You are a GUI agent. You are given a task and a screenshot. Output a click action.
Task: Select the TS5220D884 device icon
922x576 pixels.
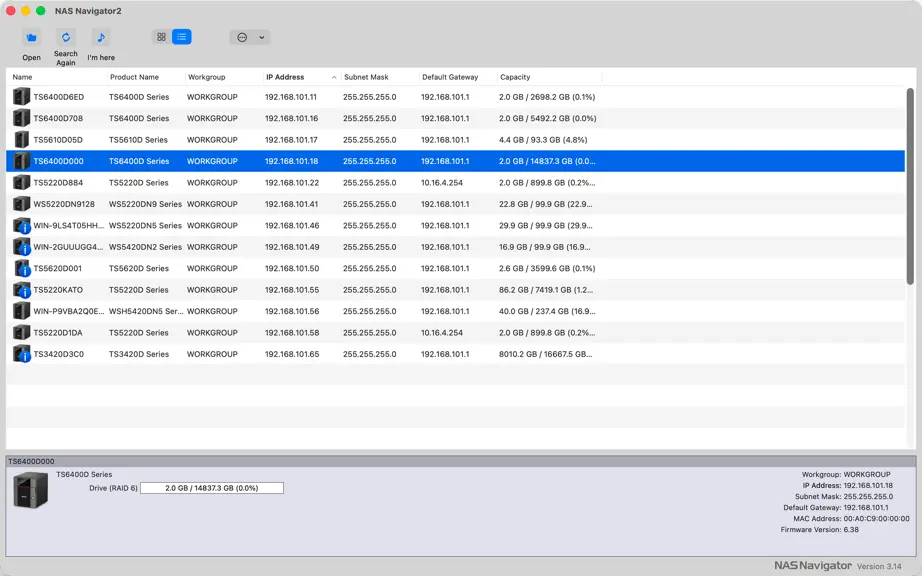[x=21, y=182]
